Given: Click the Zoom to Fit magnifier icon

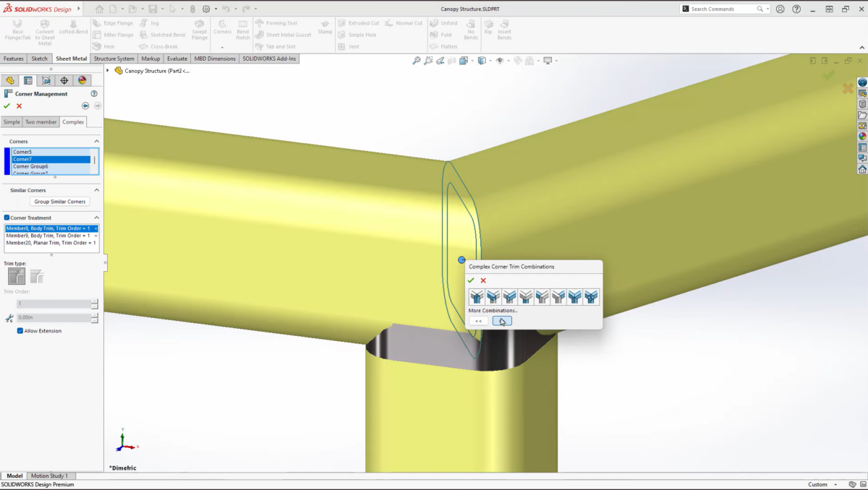Looking at the screenshot, I should 417,61.
